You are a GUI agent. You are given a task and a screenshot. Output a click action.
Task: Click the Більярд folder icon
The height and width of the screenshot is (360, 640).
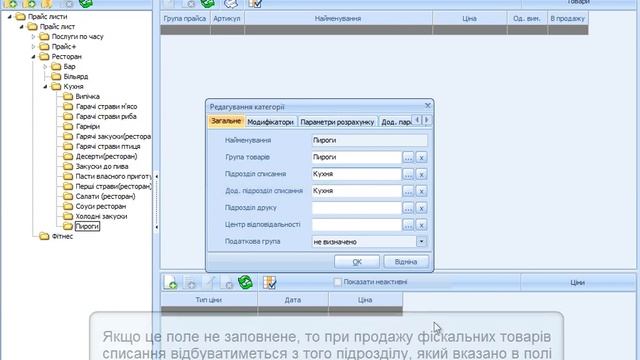(x=56, y=76)
